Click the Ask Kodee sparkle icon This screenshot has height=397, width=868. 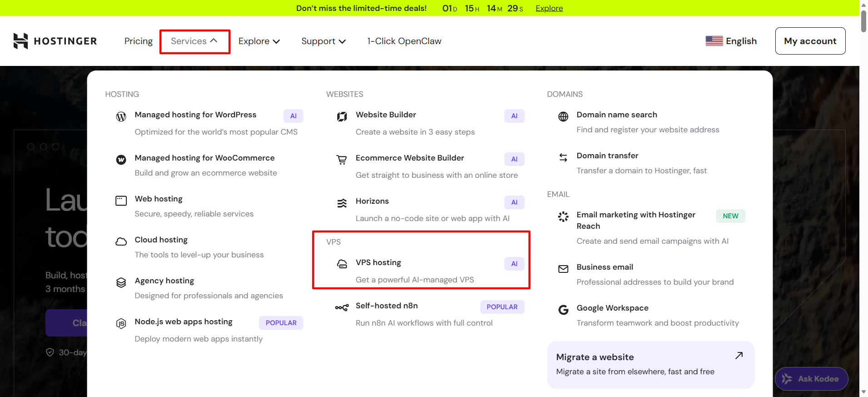(x=787, y=379)
